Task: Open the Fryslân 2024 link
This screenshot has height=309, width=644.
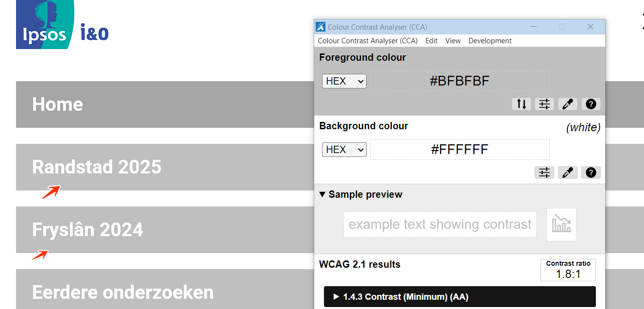Action: tap(87, 230)
